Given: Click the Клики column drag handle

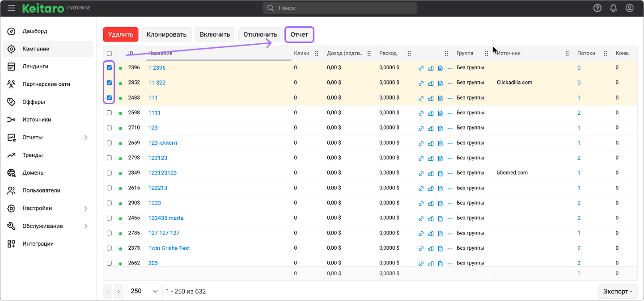Looking at the screenshot, I should [x=317, y=54].
